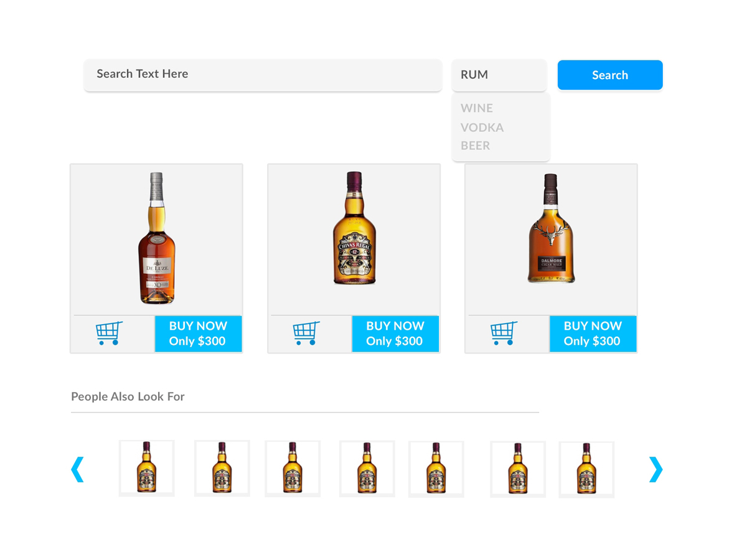Add De Luze bottle to cart
The height and width of the screenshot is (560, 747).
tap(110, 334)
